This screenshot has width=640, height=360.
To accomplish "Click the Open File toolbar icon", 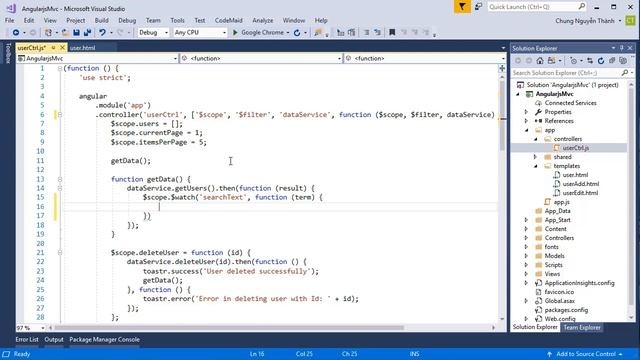I will pos(65,33).
